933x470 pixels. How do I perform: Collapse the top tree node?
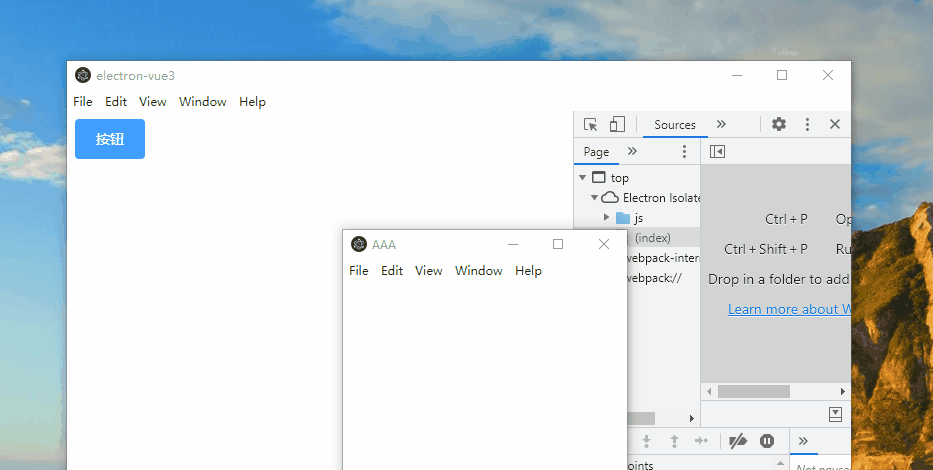click(x=583, y=177)
